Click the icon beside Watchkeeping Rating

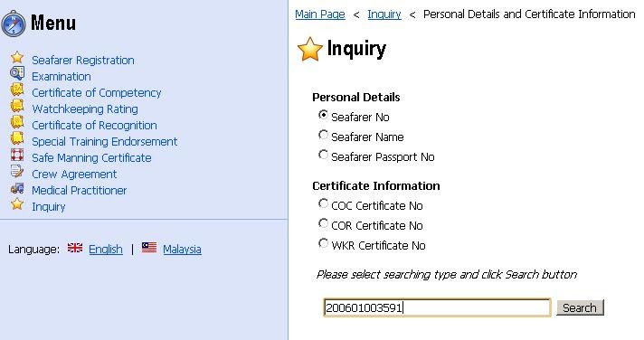17,106
